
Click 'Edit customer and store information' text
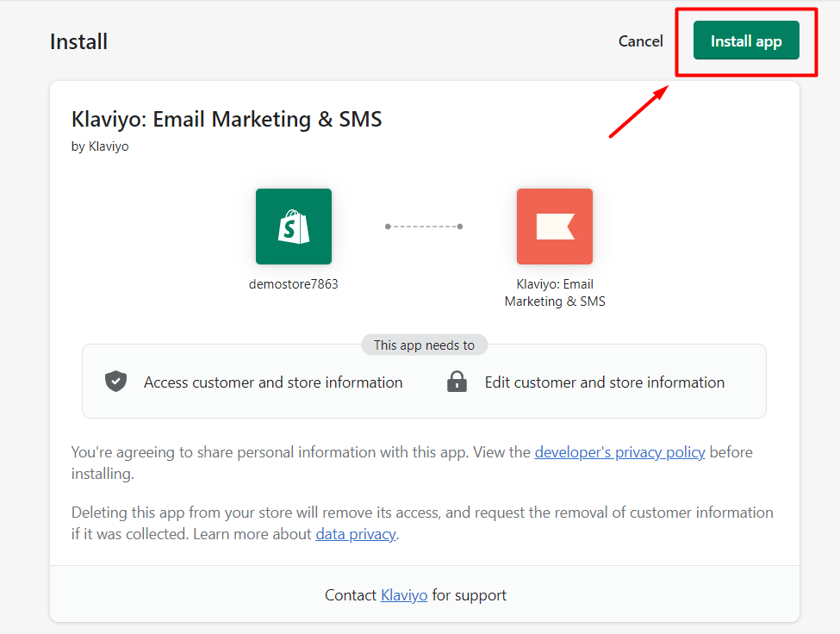(x=604, y=382)
